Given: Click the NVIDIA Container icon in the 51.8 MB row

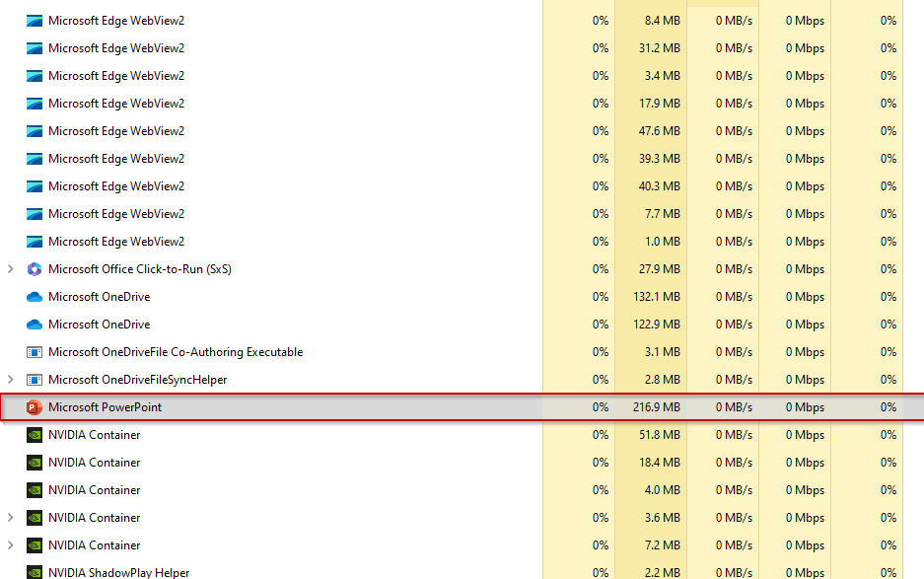Looking at the screenshot, I should point(35,435).
